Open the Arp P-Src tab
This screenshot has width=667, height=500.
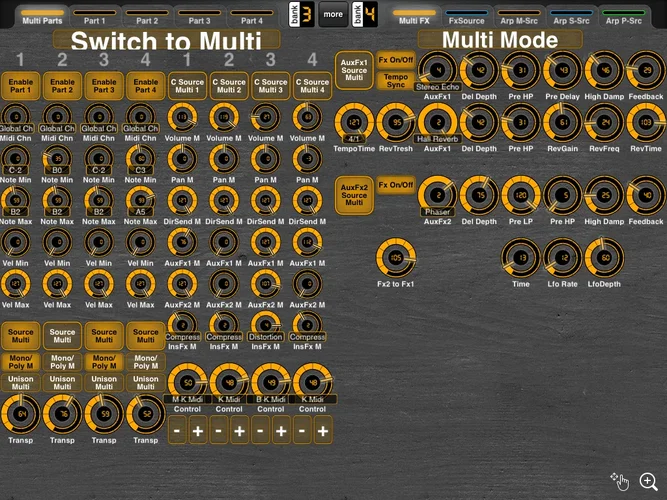point(624,17)
